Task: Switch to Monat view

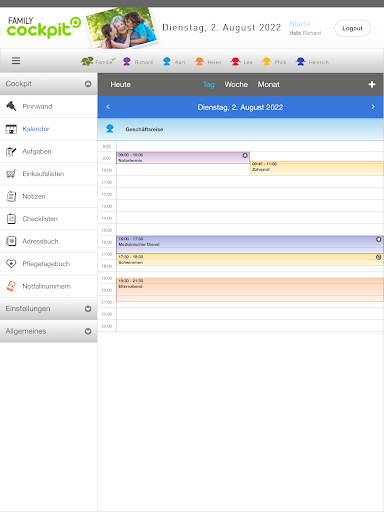Action: tap(269, 84)
